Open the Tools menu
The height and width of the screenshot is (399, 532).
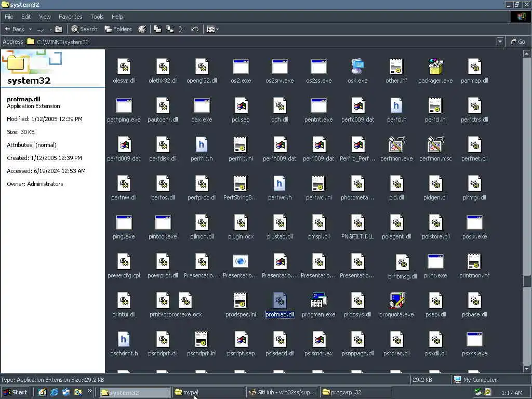(97, 17)
